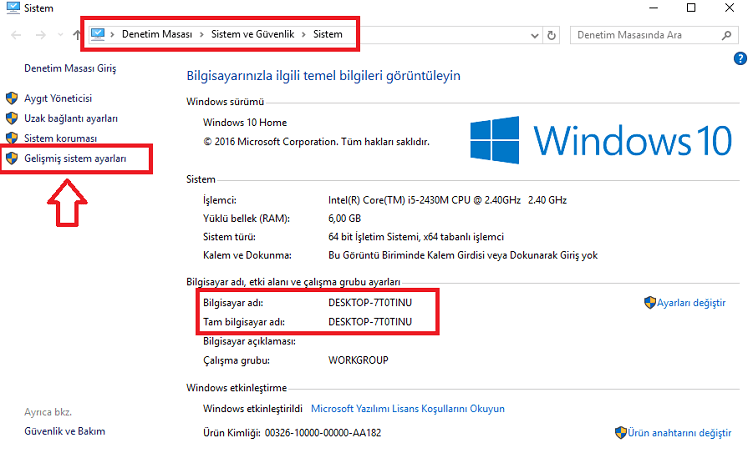The height and width of the screenshot is (453, 748).
Task: Open Aygıt Yöneticisi link
Action: coord(58,98)
